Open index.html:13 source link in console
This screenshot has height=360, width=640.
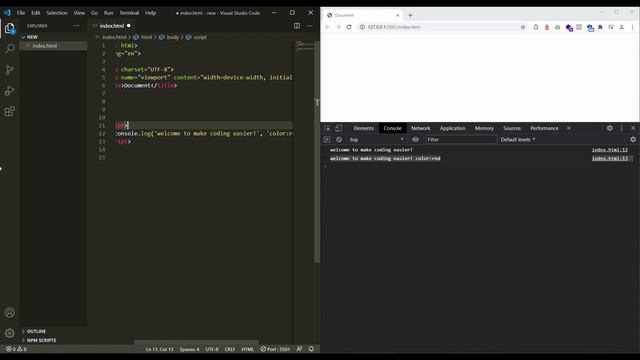click(609, 158)
